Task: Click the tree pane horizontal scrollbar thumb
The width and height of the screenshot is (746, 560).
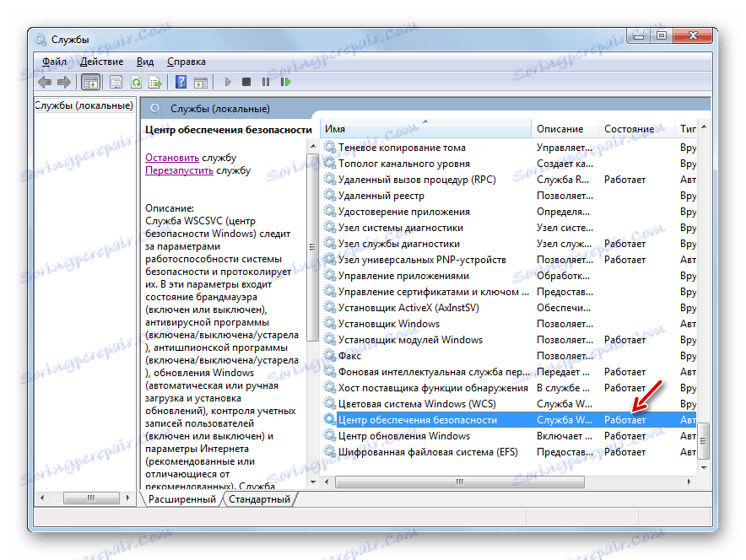Action: click(x=91, y=498)
